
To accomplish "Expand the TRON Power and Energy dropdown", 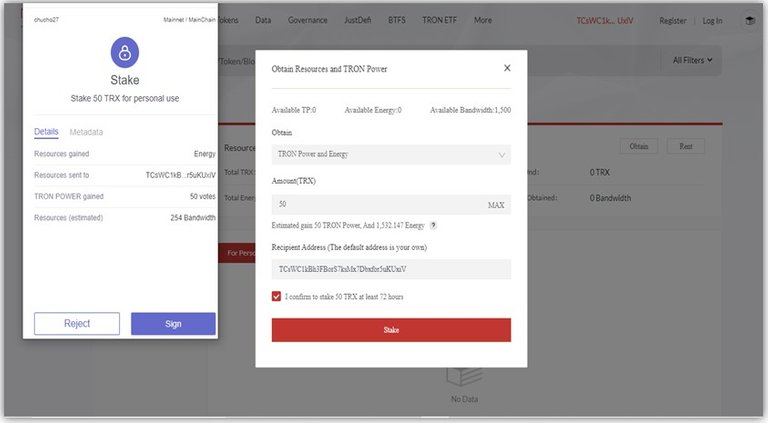I will coord(391,154).
